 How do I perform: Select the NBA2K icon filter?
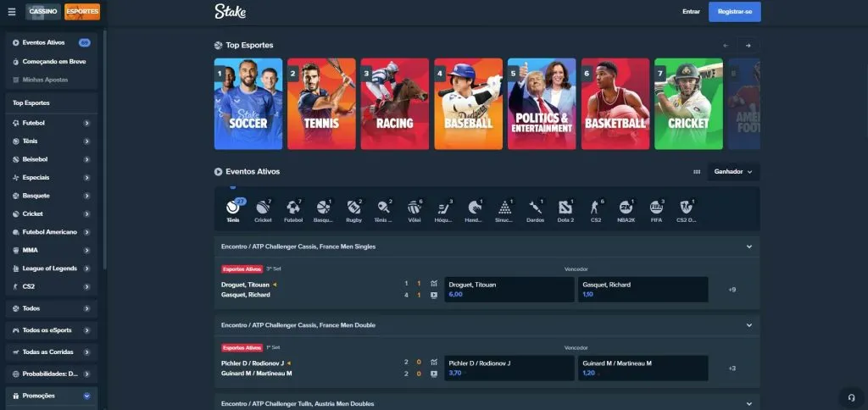pos(626,208)
